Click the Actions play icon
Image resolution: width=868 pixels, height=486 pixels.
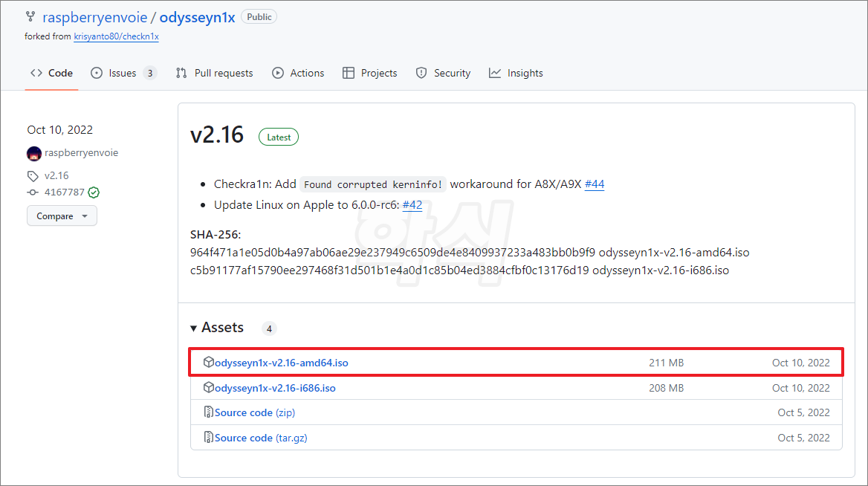pyautogui.click(x=277, y=73)
